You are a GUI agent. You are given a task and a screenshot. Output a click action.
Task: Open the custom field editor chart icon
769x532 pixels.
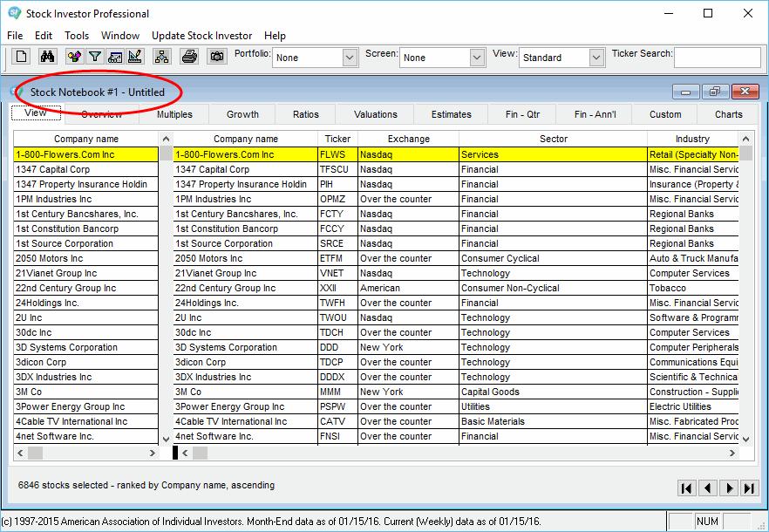[116, 56]
